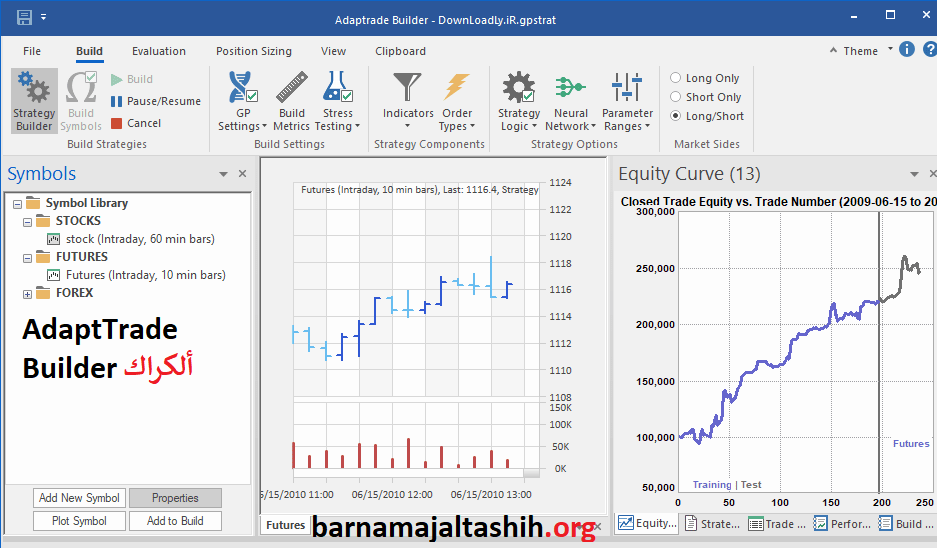Image resolution: width=937 pixels, height=548 pixels.
Task: Close the Symbols panel
Action: tap(243, 173)
